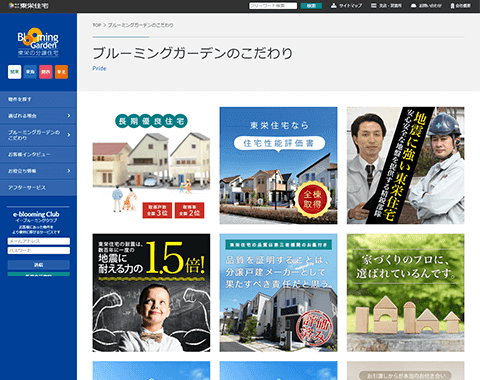Select the white 関東 region button
Image resolution: width=480 pixels, height=380 pixels.
pos(14,72)
